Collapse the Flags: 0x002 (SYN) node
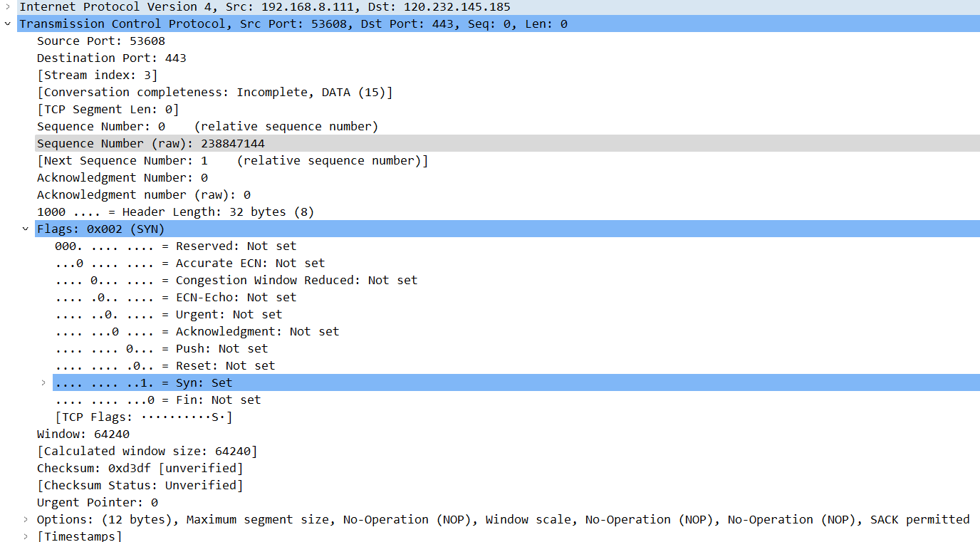Image resolution: width=980 pixels, height=542 pixels. [x=26, y=229]
